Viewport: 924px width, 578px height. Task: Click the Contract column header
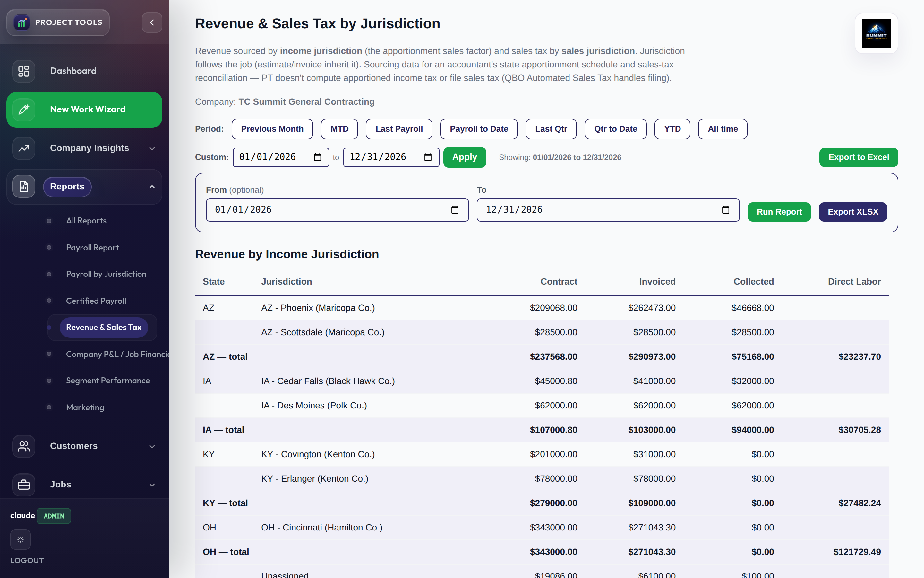tap(559, 282)
